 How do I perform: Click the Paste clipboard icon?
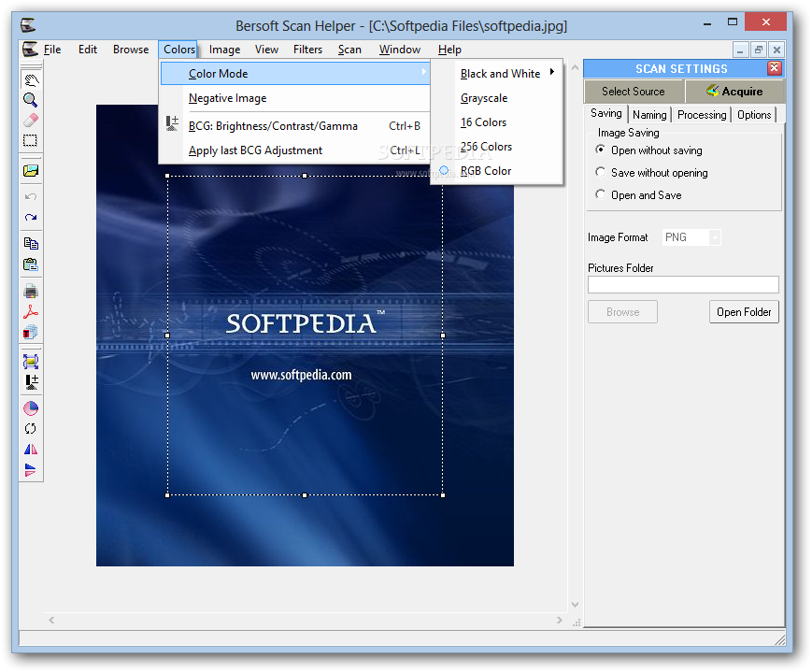coord(31,265)
